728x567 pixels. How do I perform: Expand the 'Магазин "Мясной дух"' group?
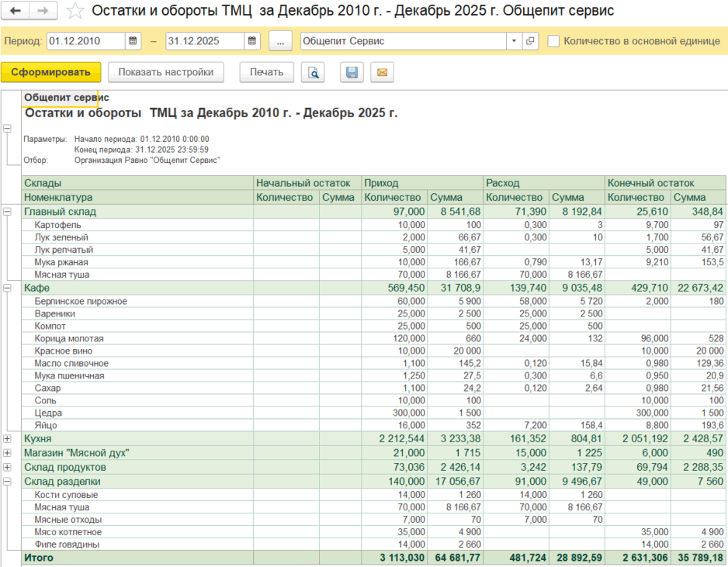tap(8, 453)
